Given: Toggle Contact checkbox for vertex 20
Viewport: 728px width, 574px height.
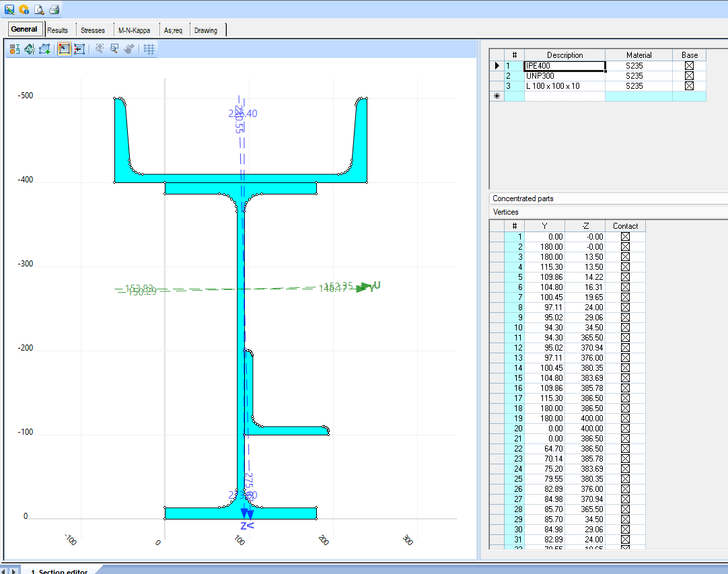Looking at the screenshot, I should click(625, 429).
